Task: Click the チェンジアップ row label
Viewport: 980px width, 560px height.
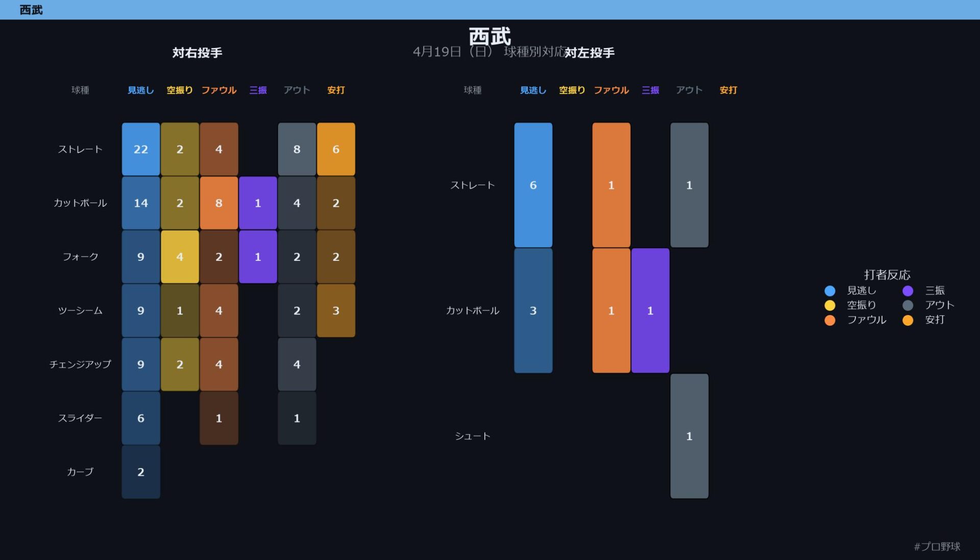Action: point(80,364)
